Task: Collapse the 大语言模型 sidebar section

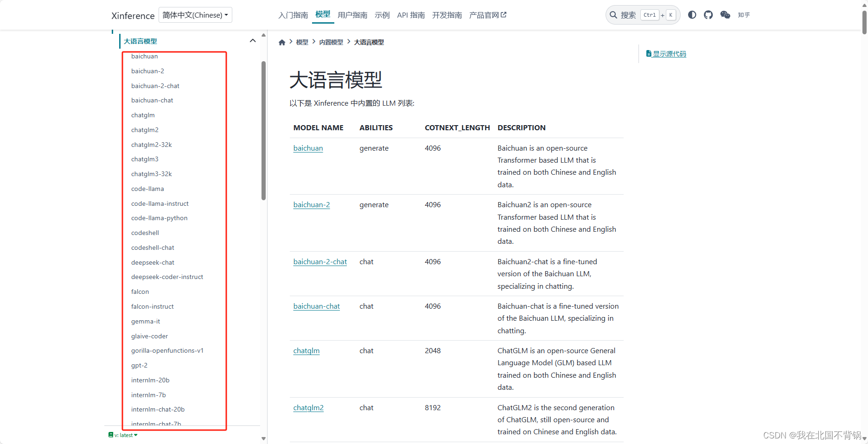Action: 253,41
